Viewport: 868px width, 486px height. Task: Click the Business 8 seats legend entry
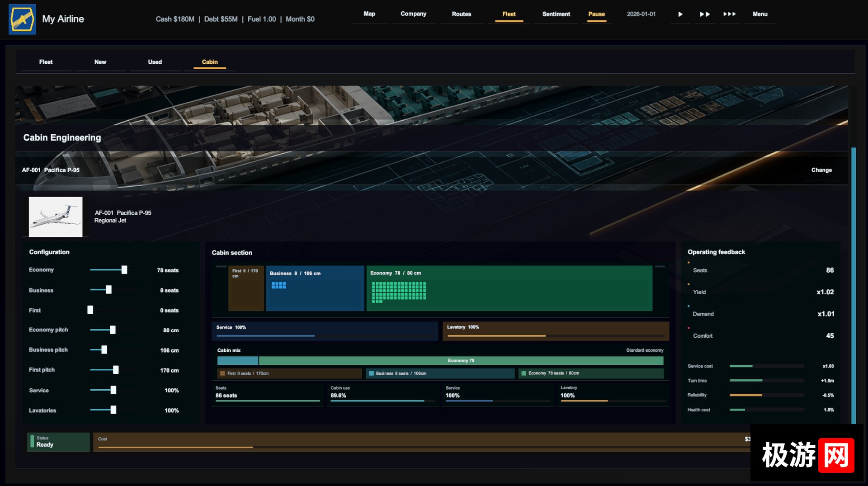pos(440,373)
